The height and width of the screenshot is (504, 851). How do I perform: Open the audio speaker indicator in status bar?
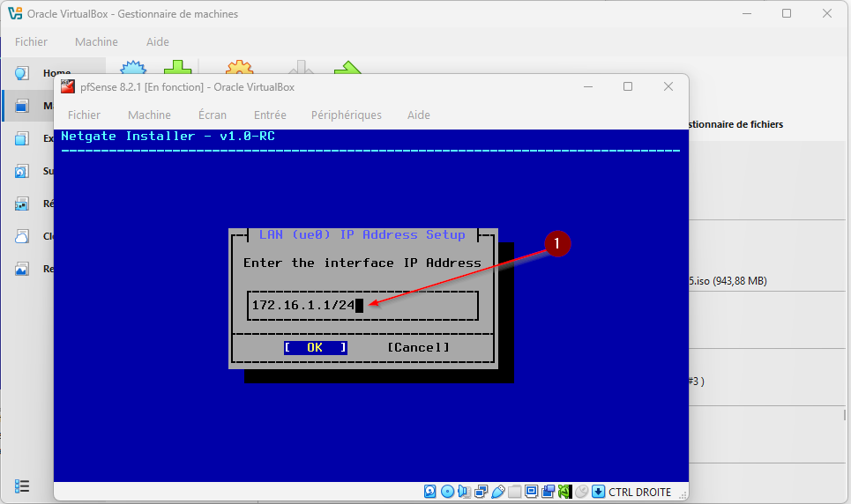coord(464,492)
